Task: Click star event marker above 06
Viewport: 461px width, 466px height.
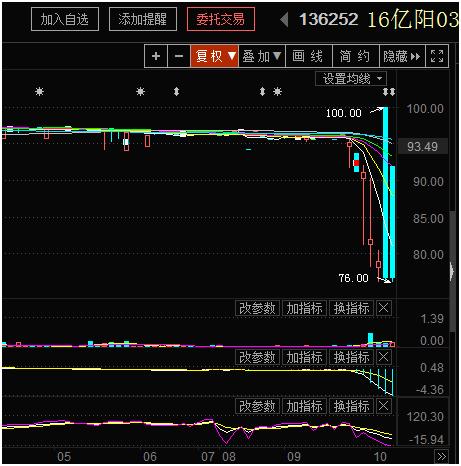Action: pyautogui.click(x=140, y=91)
